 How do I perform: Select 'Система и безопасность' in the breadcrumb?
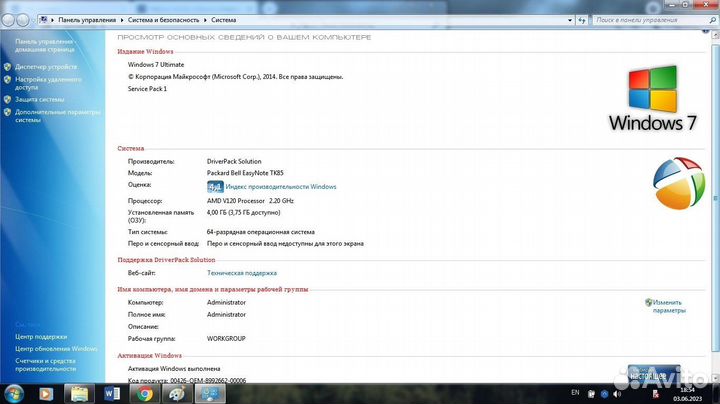[x=163, y=20]
